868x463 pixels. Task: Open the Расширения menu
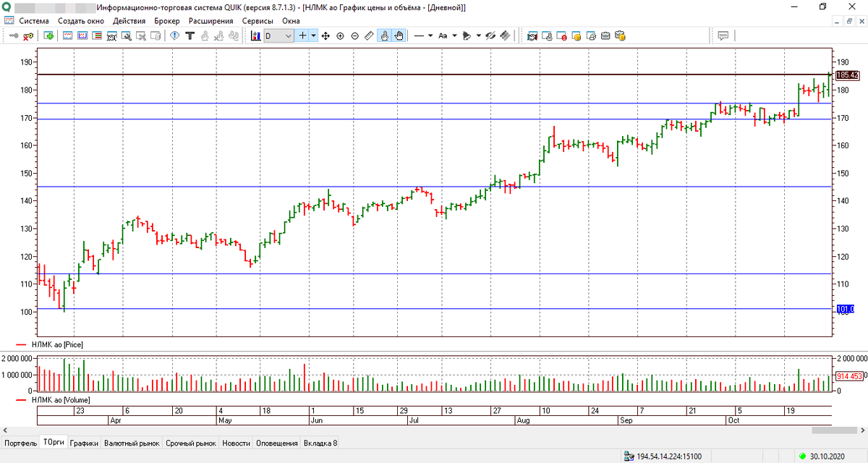211,21
